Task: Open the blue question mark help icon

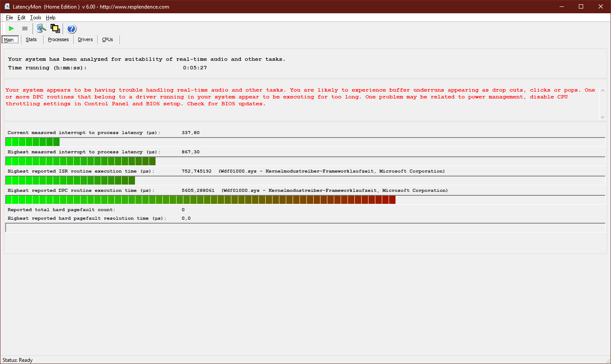Action: [x=72, y=29]
